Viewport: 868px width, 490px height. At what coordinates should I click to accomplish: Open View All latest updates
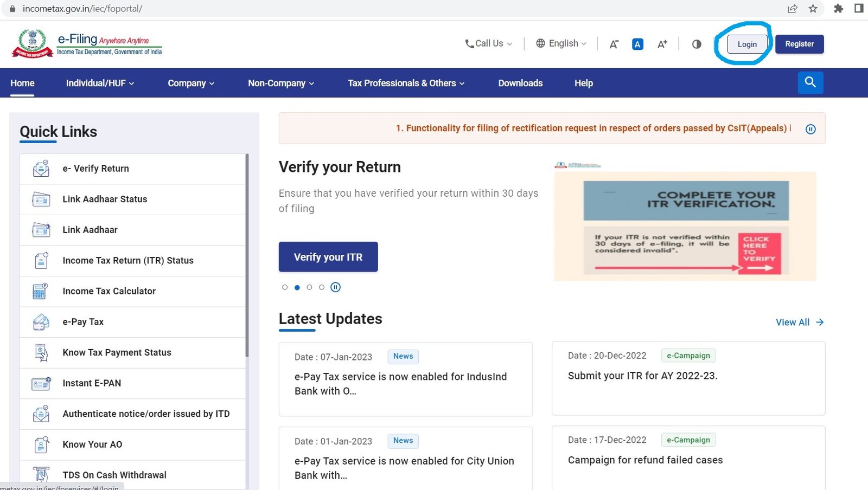[799, 321]
